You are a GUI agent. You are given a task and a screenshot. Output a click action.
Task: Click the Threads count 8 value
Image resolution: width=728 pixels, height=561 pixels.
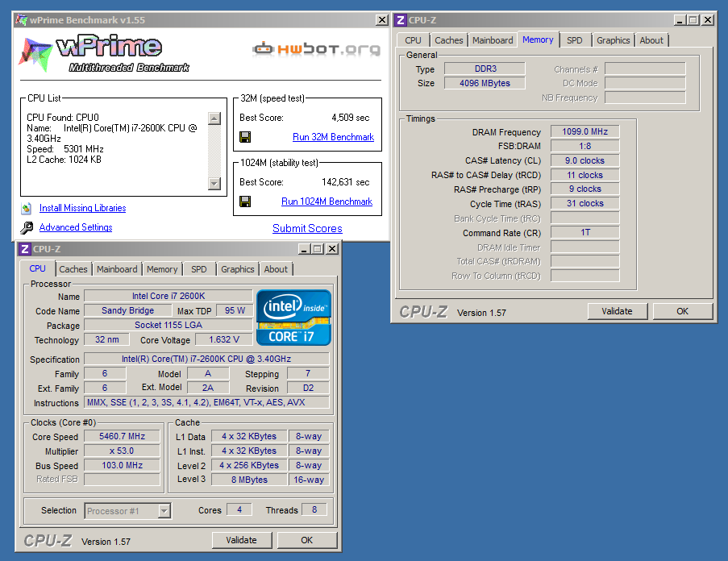coord(314,509)
